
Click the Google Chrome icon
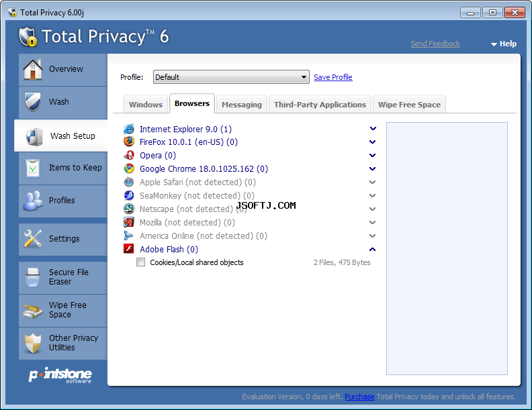pyautogui.click(x=129, y=168)
